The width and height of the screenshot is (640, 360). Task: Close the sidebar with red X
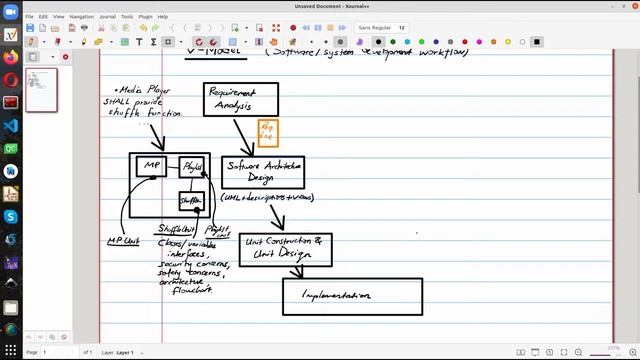[65, 57]
